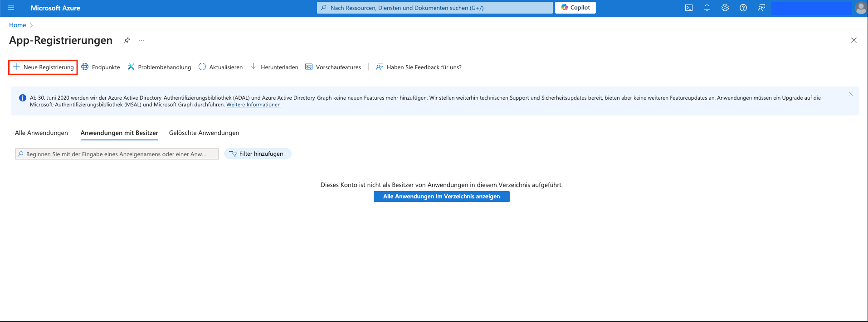Open Endpunkte in the toolbar
Screen dimensions: 868x322
[x=101, y=67]
